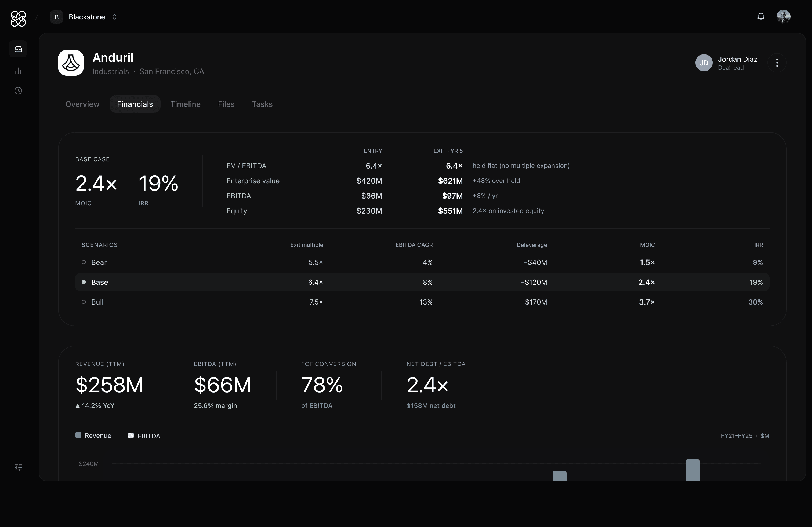Click the '$158M net debt' label
This screenshot has height=527, width=812.
(431, 405)
